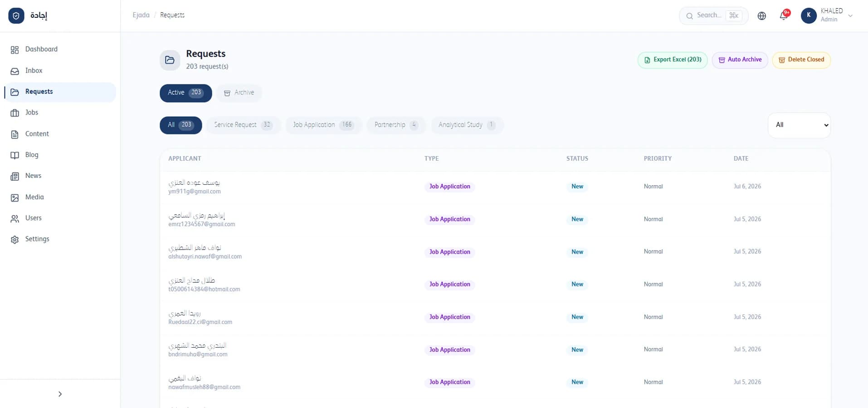Open the request from t0500614384@hotmail.com

(495, 285)
